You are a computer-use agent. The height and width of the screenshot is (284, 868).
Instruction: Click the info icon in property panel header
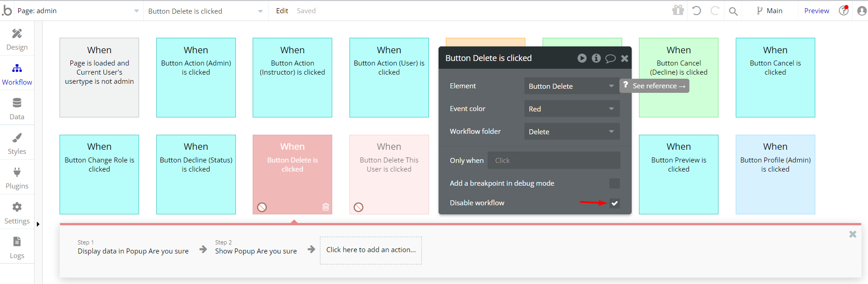point(596,58)
